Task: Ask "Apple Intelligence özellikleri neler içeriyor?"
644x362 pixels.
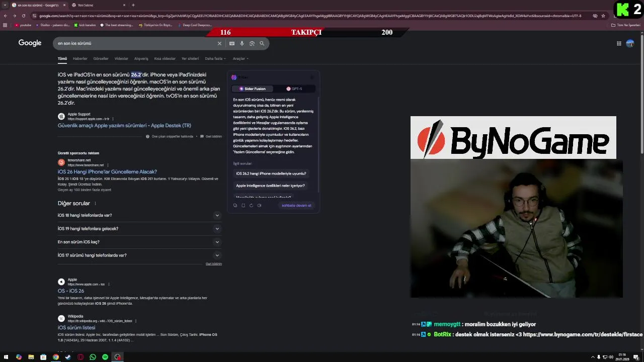Action: pyautogui.click(x=270, y=186)
